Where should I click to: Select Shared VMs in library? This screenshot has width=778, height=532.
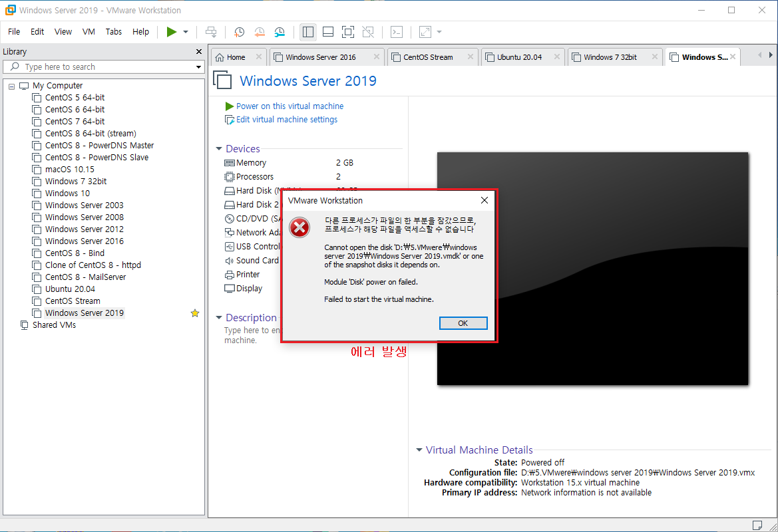click(x=54, y=325)
